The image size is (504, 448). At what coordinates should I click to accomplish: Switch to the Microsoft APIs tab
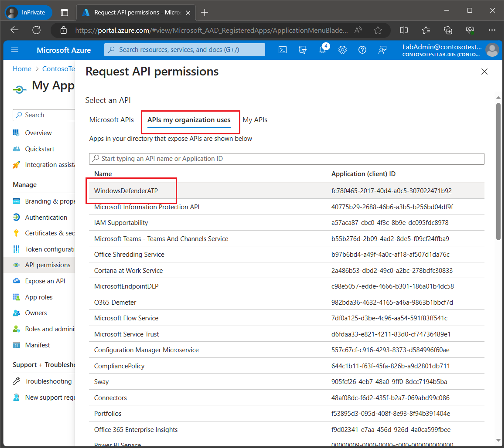[x=111, y=120]
